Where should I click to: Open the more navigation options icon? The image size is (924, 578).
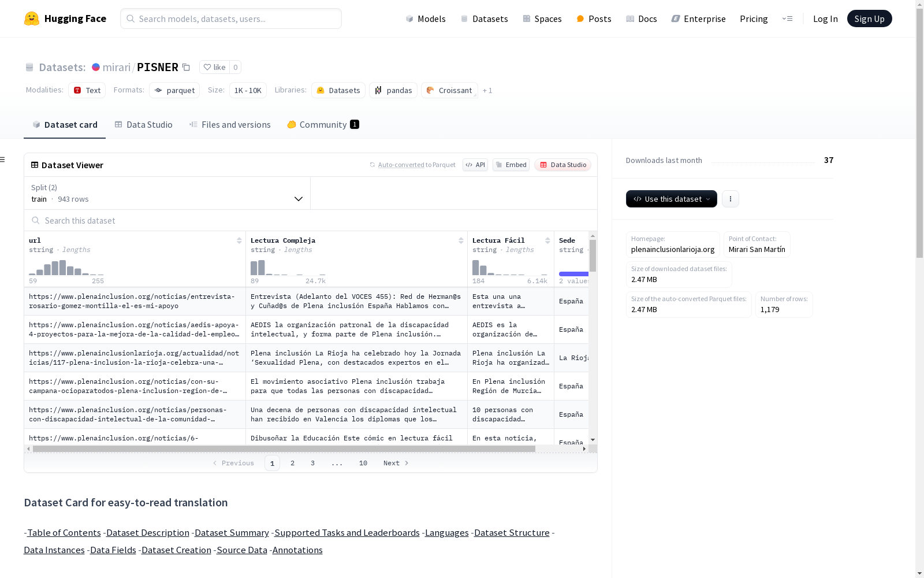[787, 18]
